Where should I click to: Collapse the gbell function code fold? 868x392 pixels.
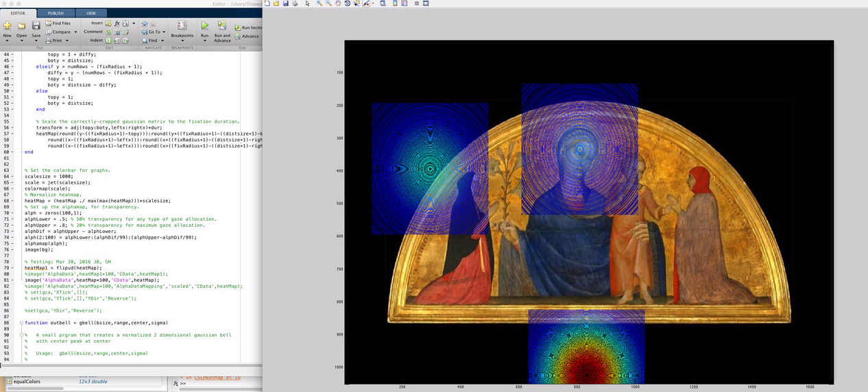click(21, 323)
